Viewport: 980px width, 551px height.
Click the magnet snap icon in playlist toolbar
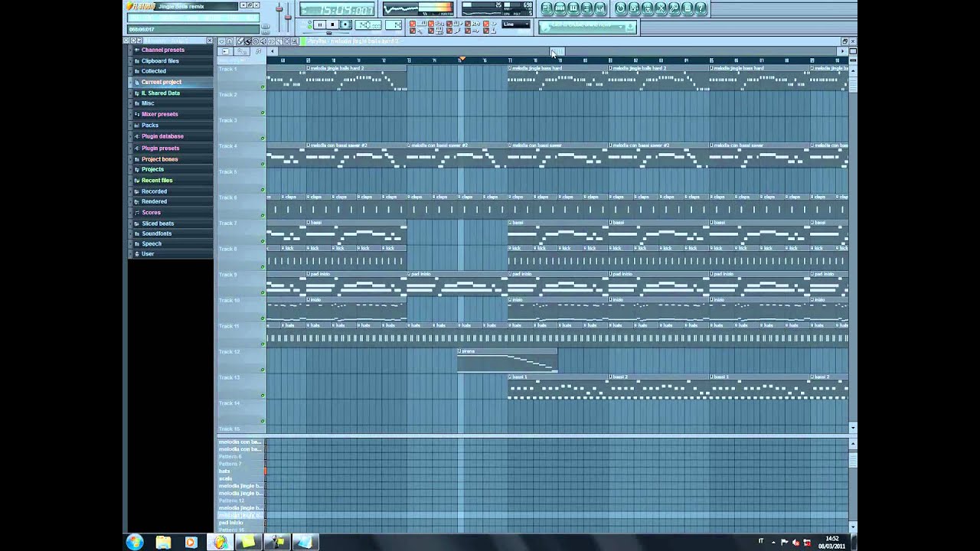click(x=230, y=41)
